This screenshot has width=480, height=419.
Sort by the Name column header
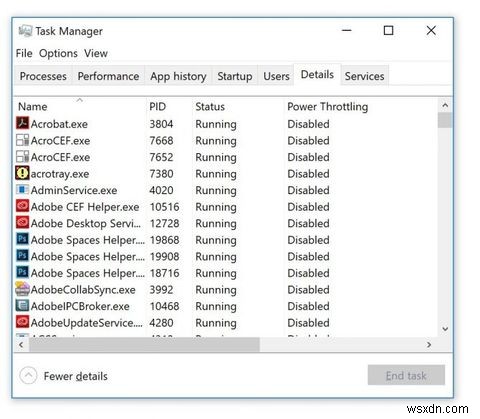pyautogui.click(x=33, y=107)
